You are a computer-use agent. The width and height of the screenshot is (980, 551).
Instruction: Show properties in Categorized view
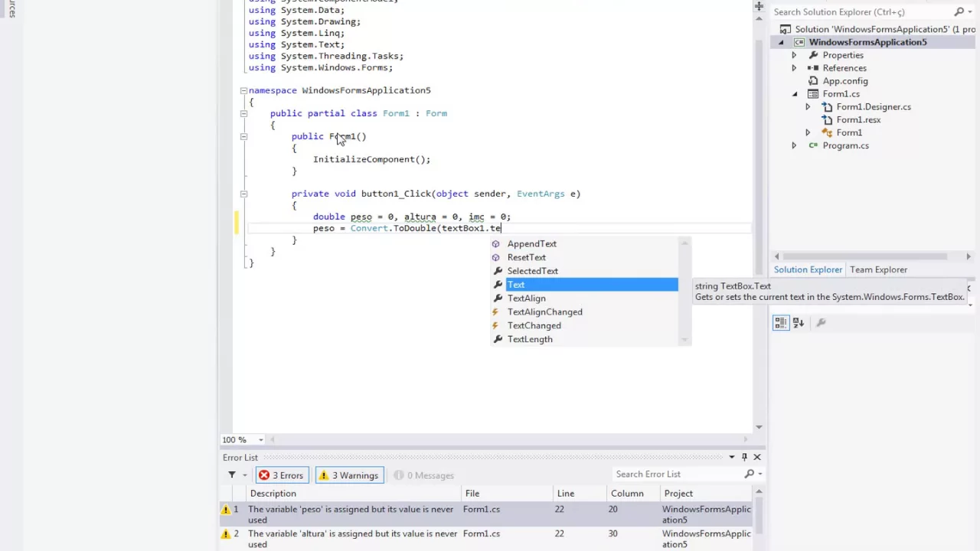click(x=780, y=323)
